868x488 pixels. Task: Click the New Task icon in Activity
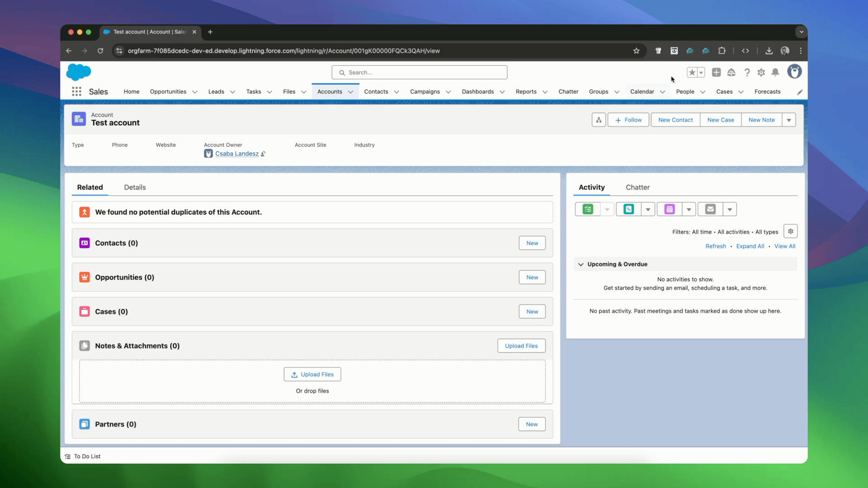(x=588, y=209)
